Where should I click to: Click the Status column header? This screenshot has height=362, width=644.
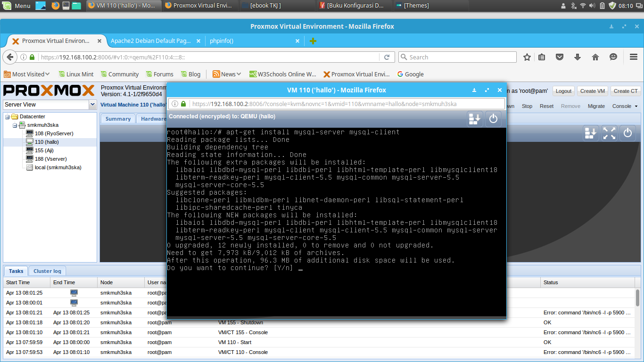pos(587,282)
